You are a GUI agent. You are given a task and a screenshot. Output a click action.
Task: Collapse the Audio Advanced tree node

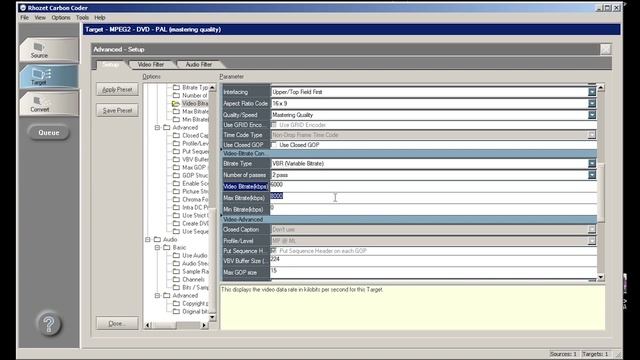point(158,296)
